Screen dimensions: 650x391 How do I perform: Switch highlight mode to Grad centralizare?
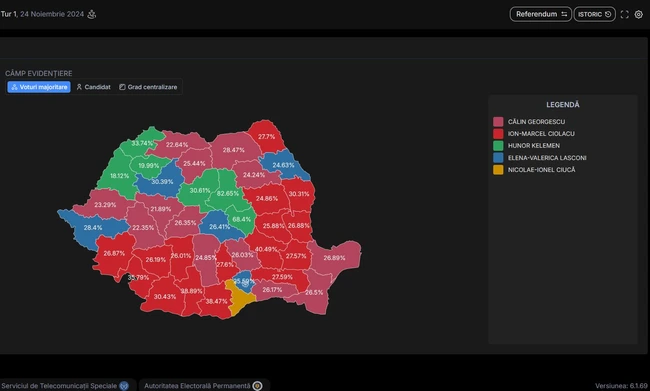tap(148, 87)
